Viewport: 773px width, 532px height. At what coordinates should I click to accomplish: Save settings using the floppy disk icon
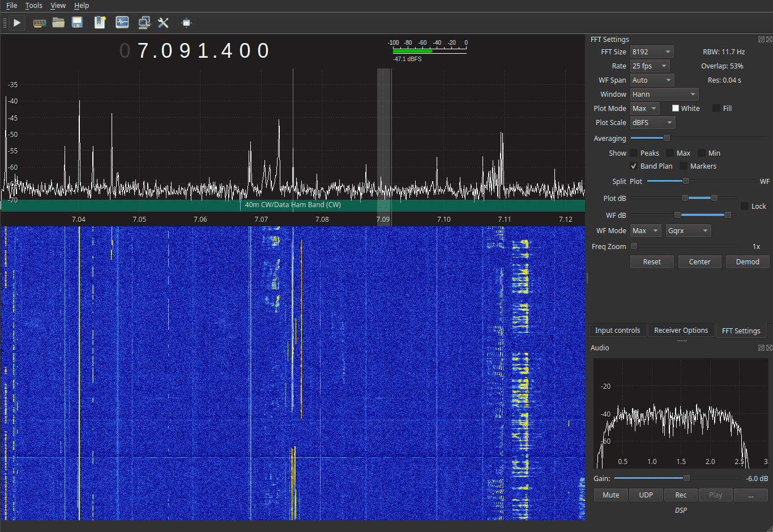(77, 23)
